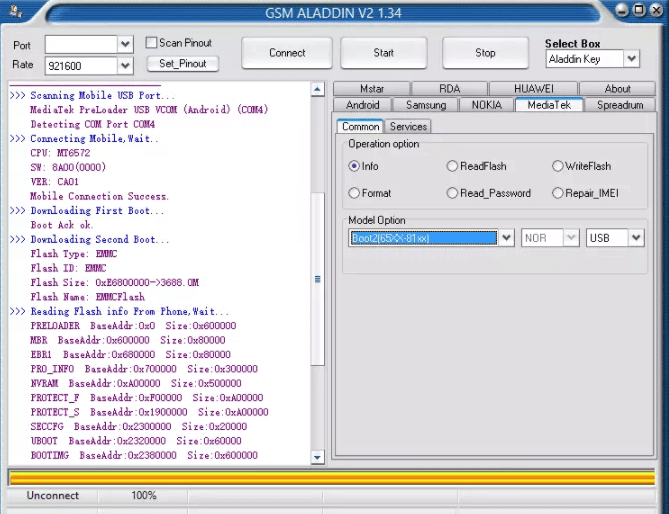Click the 'Flash Name: EMMCFlash' log line
Screen dimensions: 669x514
point(87,297)
